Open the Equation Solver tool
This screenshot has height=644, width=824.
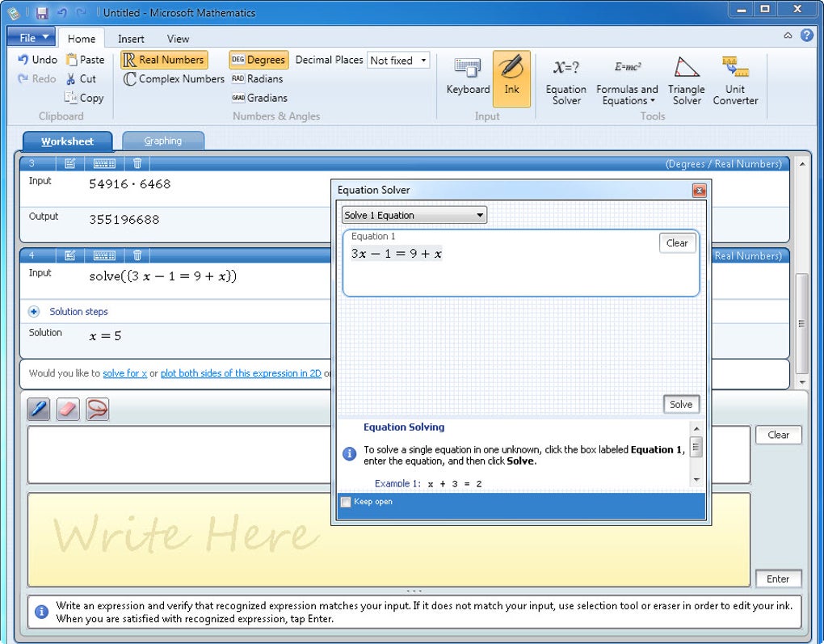pyautogui.click(x=566, y=80)
